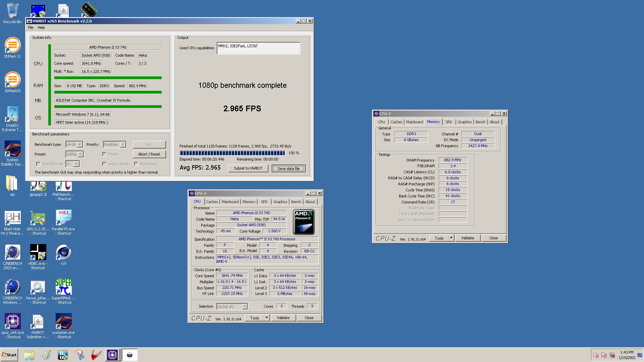The image size is (644, 362).
Task: Click Close in CPU-Z Memory window
Action: point(493,238)
